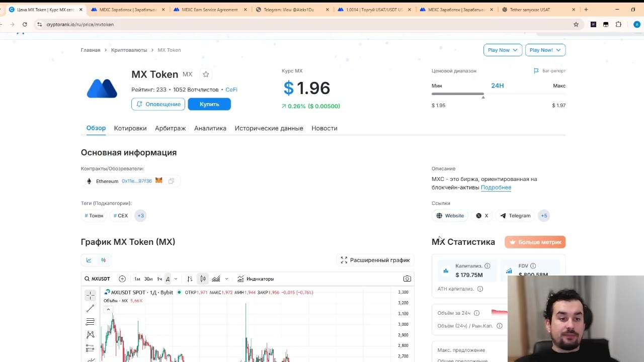
Task: Take chart snapshot camera icon
Action: point(407,279)
